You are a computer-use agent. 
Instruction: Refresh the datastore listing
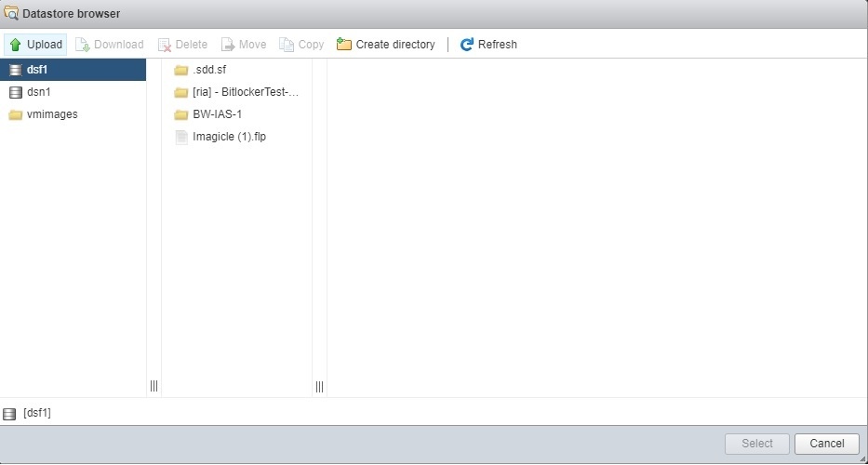(488, 45)
